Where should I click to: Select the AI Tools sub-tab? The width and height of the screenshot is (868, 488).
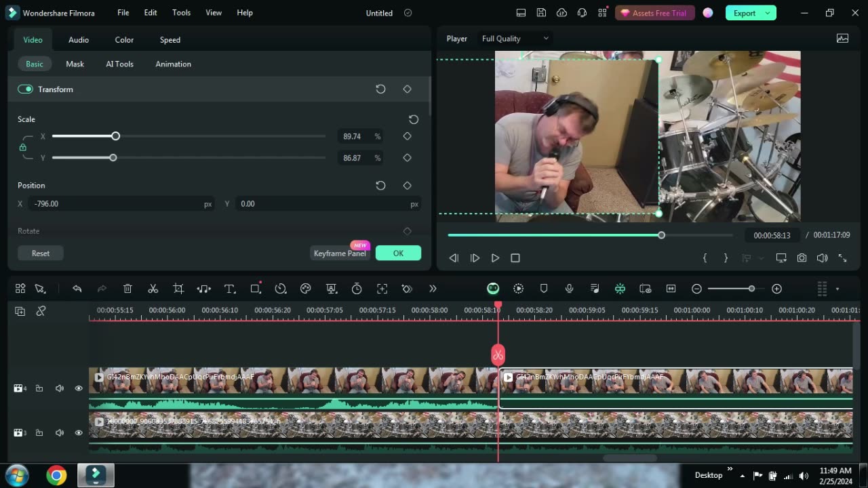(119, 64)
